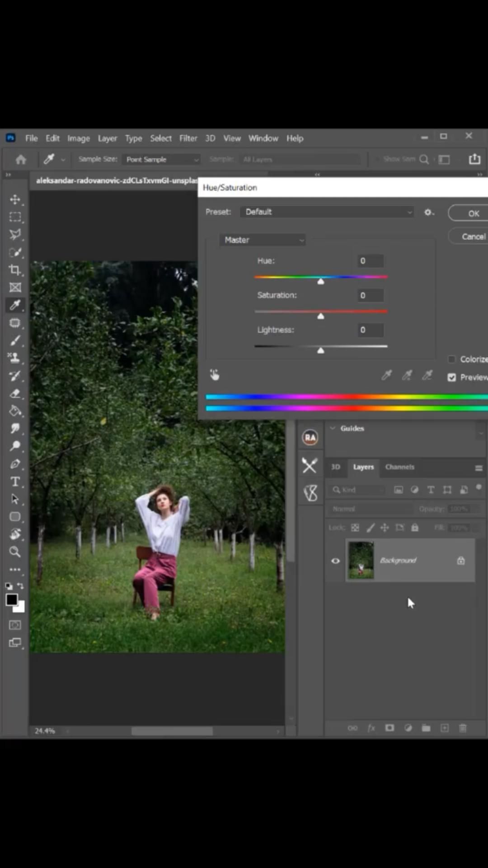Switch to the Channels tab
488x868 pixels.
tap(400, 467)
